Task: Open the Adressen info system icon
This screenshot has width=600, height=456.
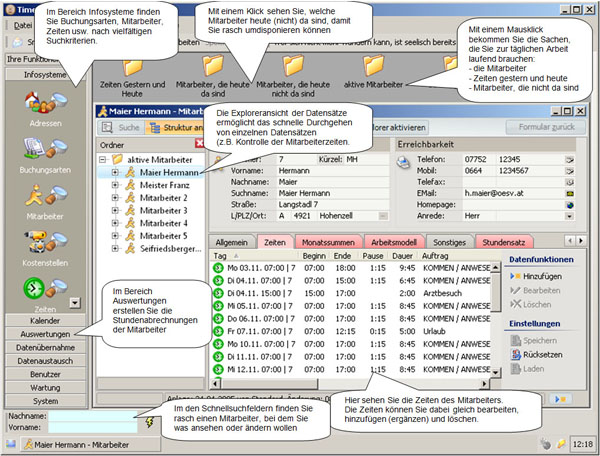Action: coord(46,102)
